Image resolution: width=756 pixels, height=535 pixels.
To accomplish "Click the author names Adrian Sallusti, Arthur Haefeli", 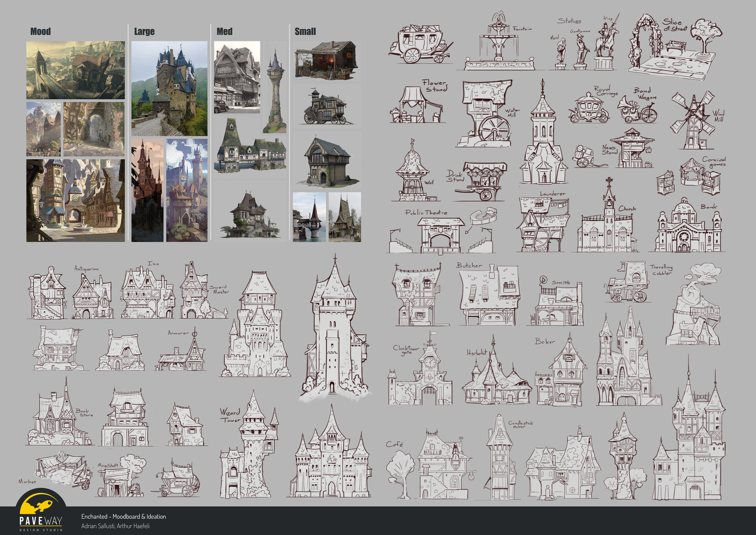I will [115, 526].
